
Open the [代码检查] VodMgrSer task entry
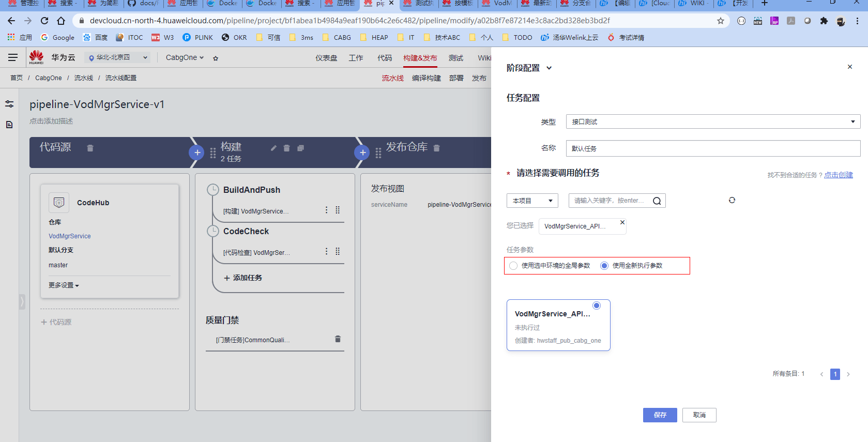tap(256, 253)
